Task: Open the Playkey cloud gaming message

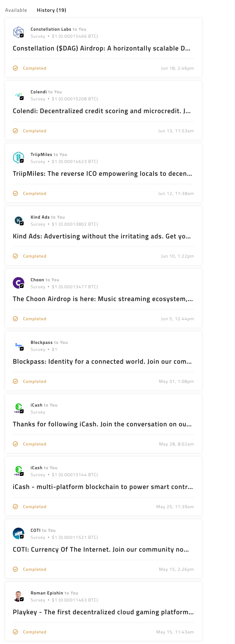Action: point(103,612)
